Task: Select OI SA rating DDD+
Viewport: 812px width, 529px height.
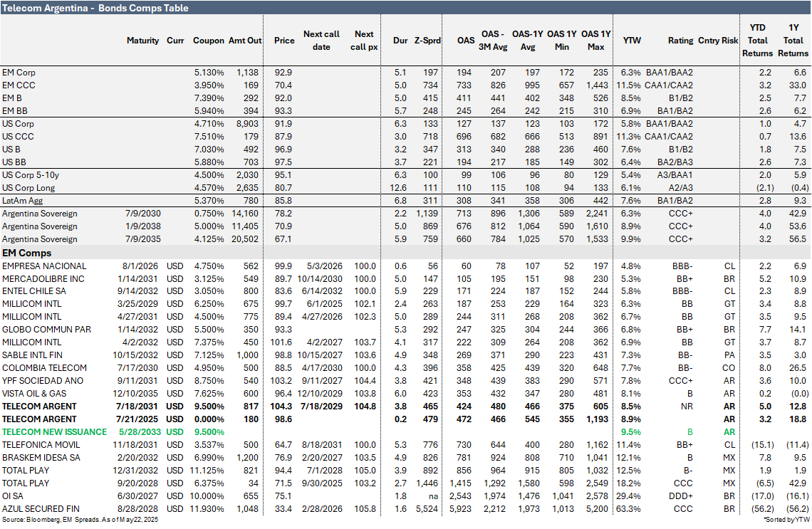Action: pyautogui.click(x=682, y=496)
